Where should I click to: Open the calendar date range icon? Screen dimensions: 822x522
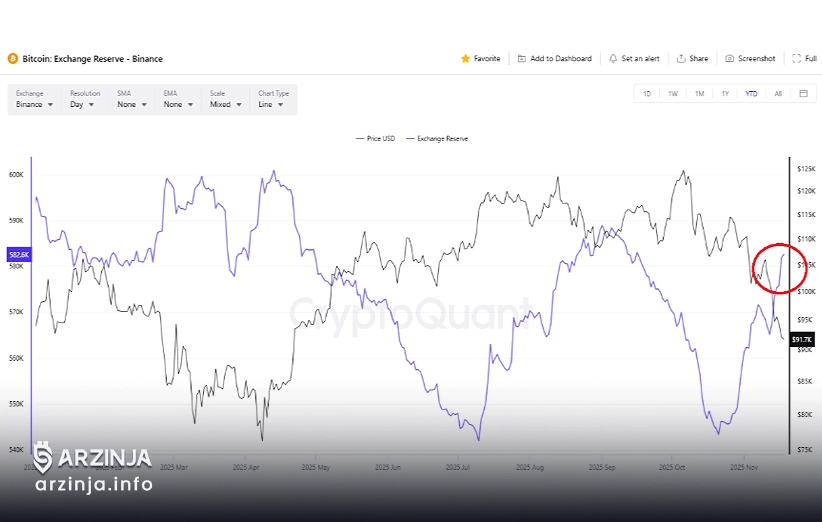pos(803,93)
